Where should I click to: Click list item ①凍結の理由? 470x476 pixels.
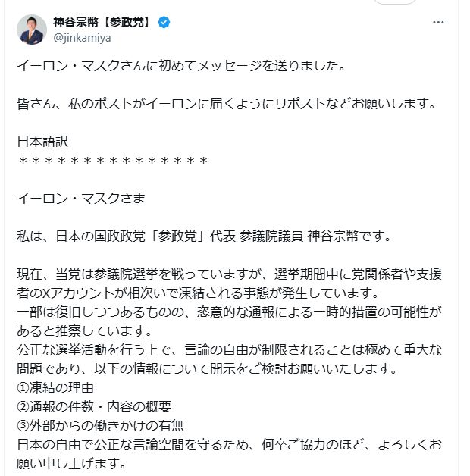55,388
